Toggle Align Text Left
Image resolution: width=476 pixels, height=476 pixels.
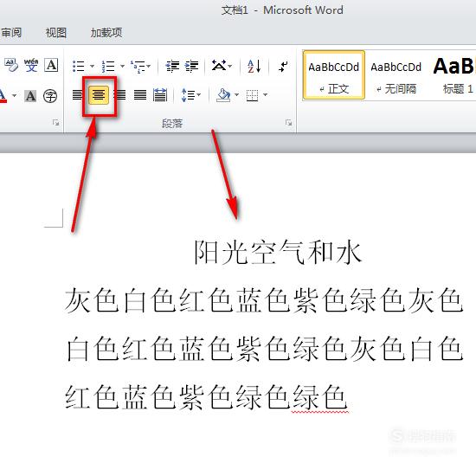77,95
